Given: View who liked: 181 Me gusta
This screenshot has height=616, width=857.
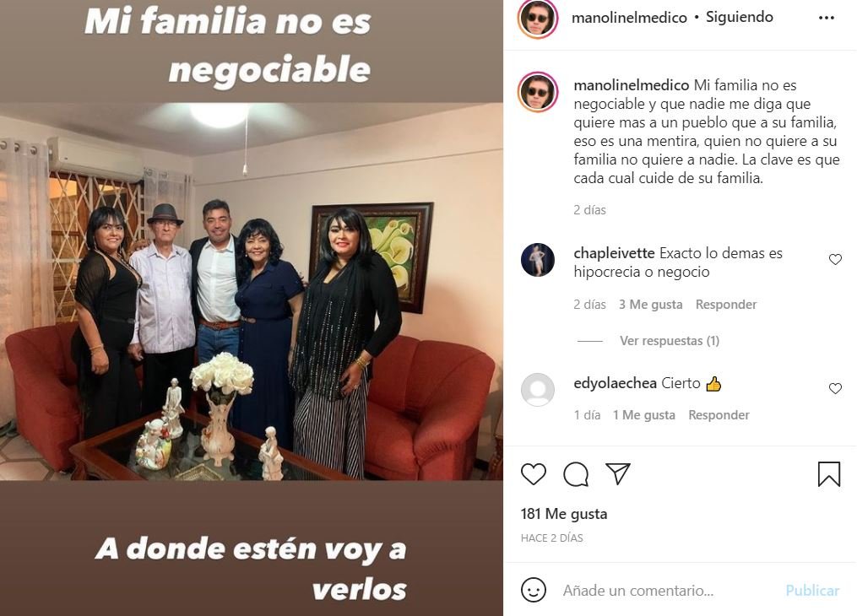Looking at the screenshot, I should coord(564,514).
